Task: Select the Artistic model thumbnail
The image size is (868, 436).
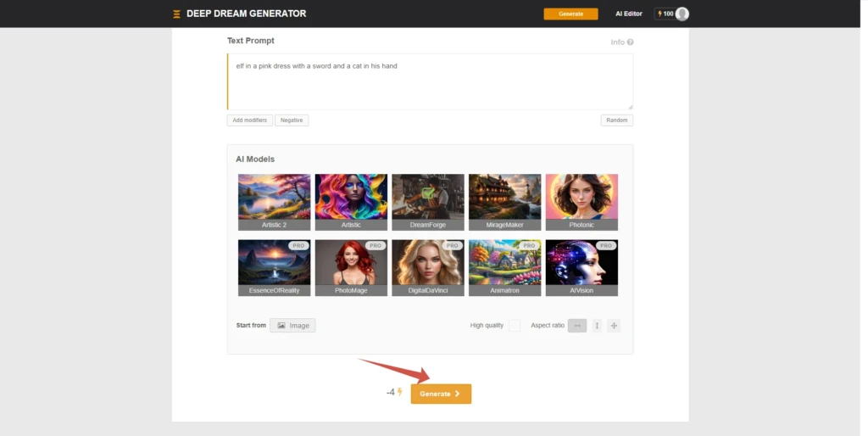Action: (351, 202)
